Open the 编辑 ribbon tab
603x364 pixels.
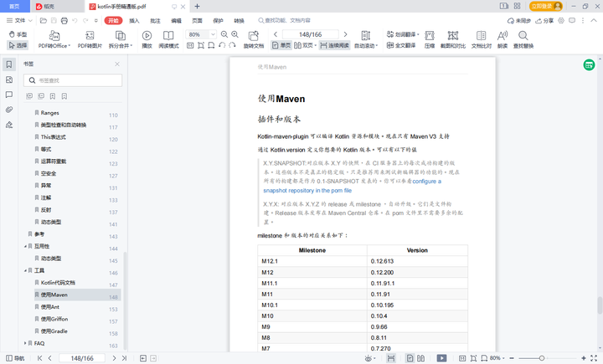coord(176,21)
